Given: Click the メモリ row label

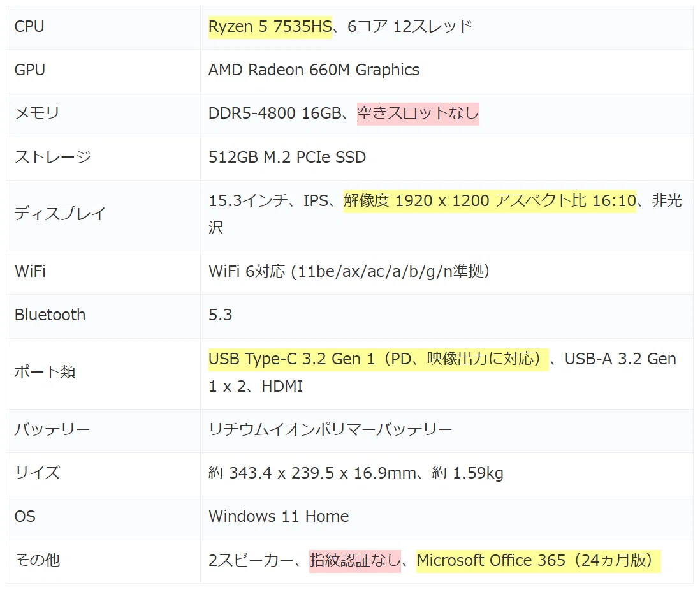Looking at the screenshot, I should coord(36,113).
